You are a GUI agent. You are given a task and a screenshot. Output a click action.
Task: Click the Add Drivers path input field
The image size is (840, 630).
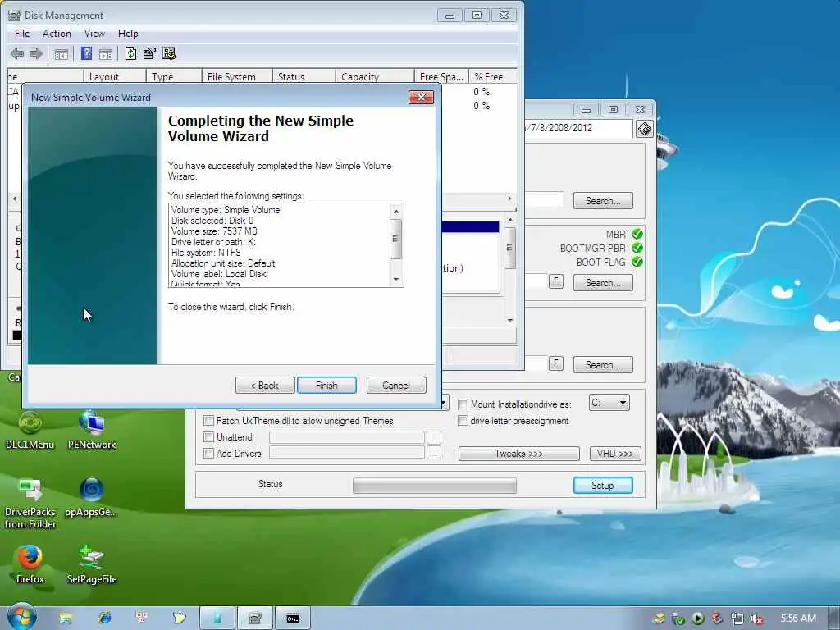(347, 453)
